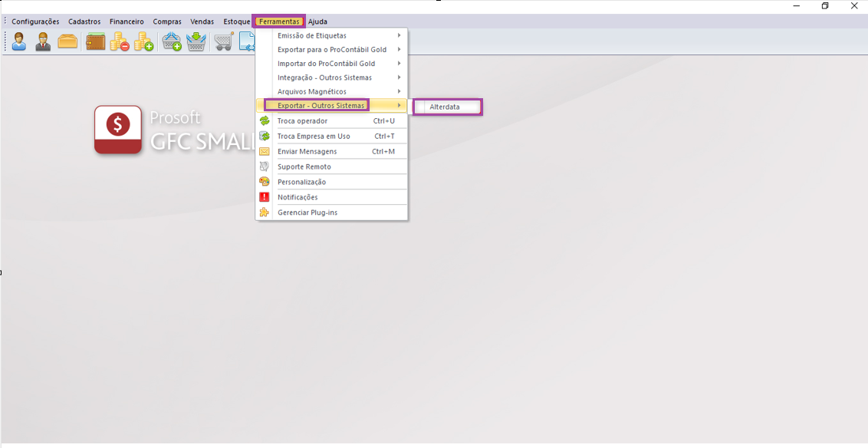Expand the Emissão de Etiquetas submenu arrow
This screenshot has width=868, height=448.
(399, 35)
